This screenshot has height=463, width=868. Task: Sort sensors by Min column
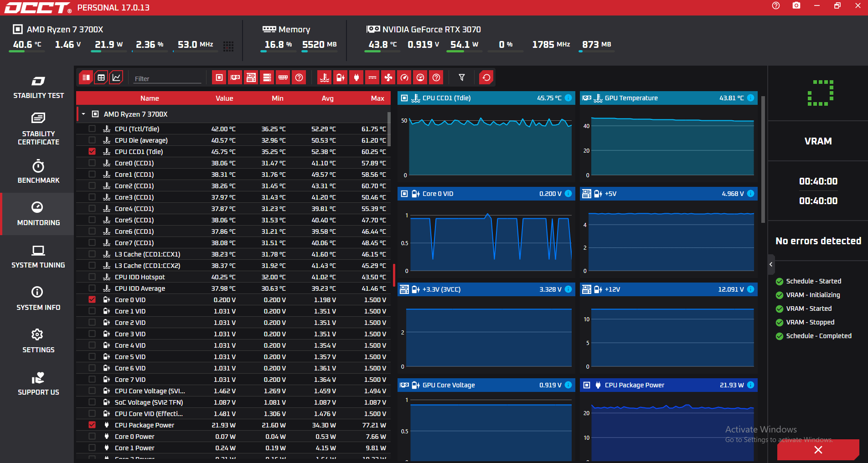(278, 98)
